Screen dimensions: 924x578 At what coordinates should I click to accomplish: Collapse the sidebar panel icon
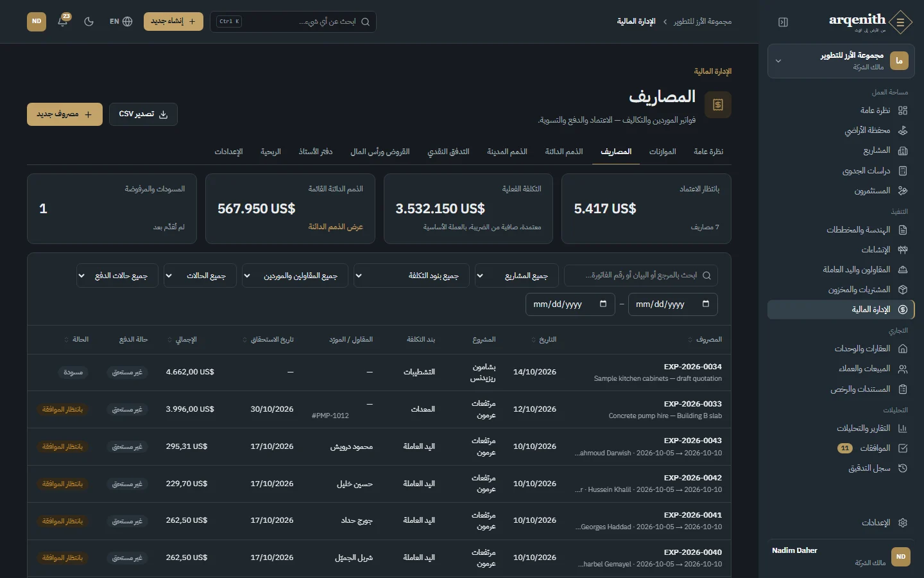pyautogui.click(x=783, y=22)
